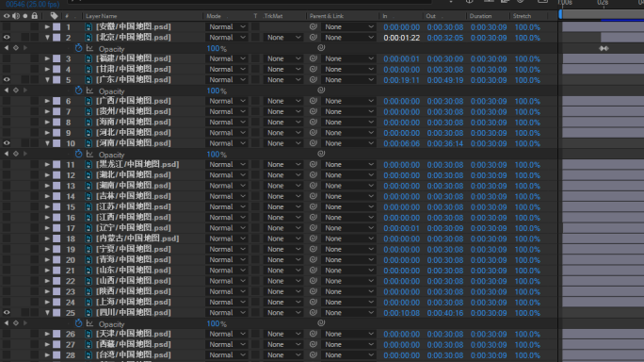Click label color swatch of layer 1
This screenshot has width=644, height=362.
tap(56, 26)
